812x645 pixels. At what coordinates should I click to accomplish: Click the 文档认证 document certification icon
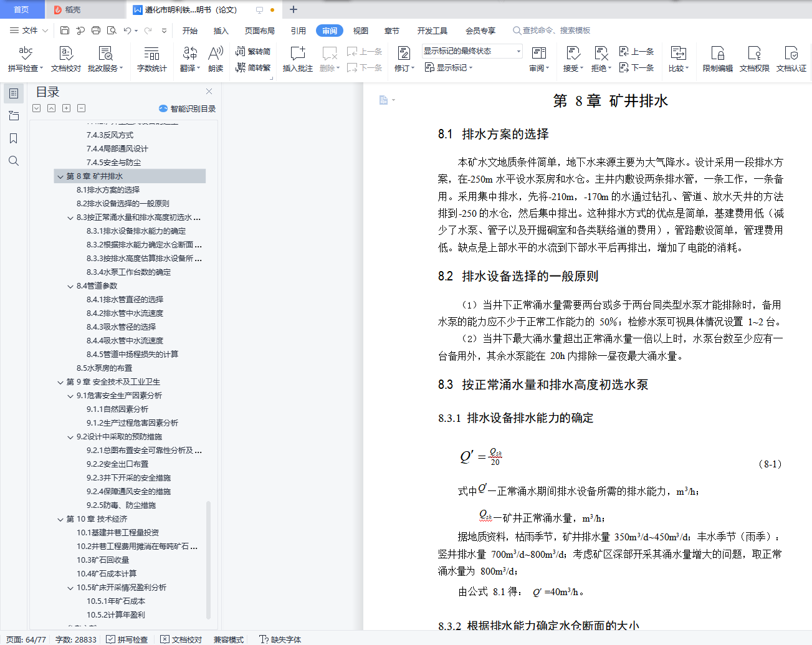(x=791, y=60)
